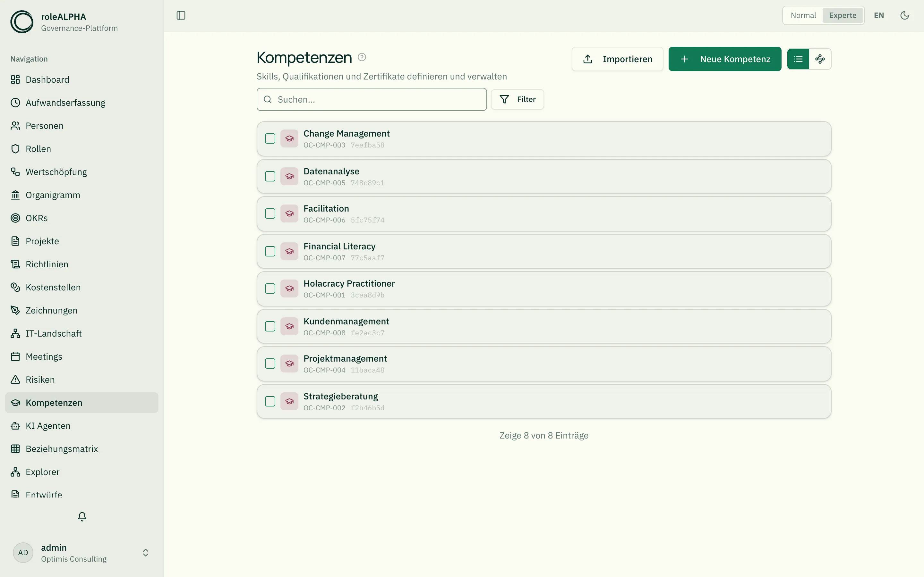Select list view icon
The height and width of the screenshot is (577, 924).
(798, 59)
